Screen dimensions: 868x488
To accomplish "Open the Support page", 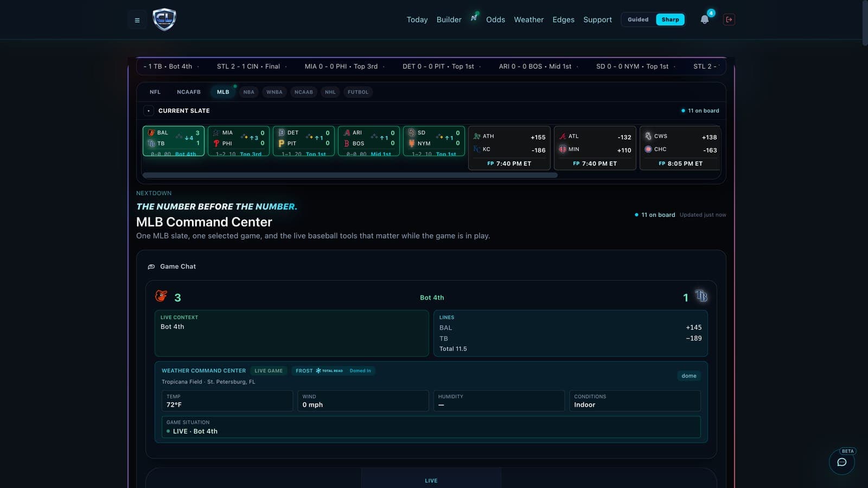I will click(x=597, y=20).
